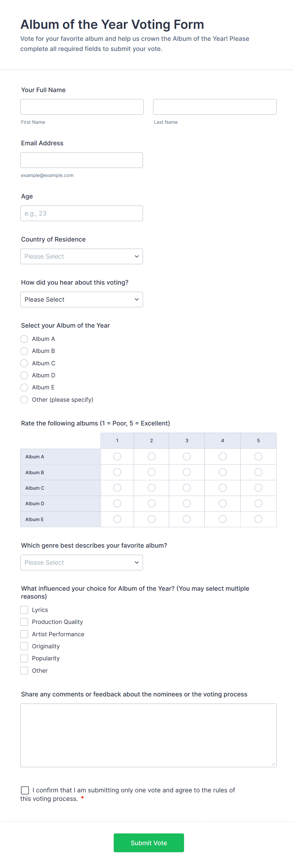
Task: Expand the 'How did you hear' dropdown
Action: click(x=82, y=299)
